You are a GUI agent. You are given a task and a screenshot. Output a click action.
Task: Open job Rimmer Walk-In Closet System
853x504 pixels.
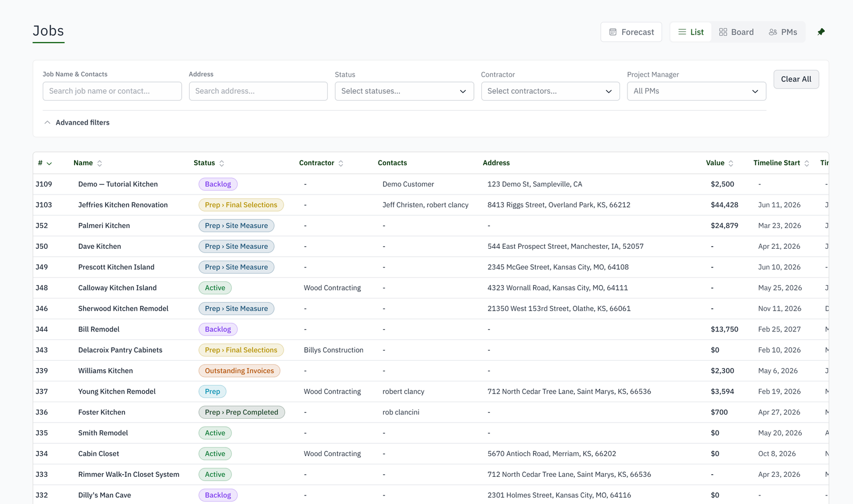128,475
